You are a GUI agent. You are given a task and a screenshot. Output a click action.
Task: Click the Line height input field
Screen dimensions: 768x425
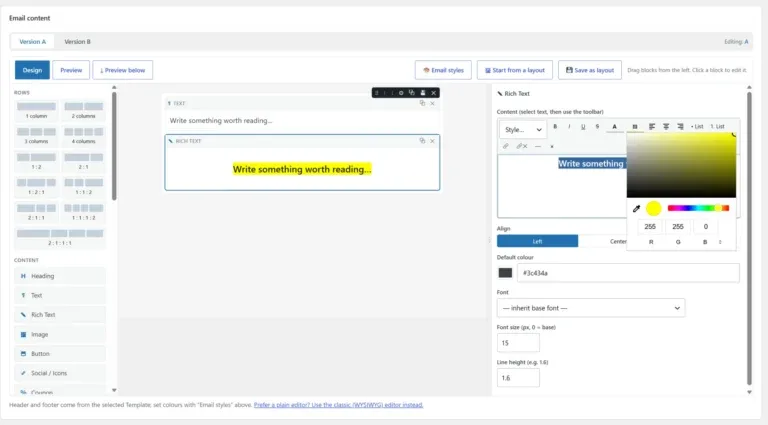pyautogui.click(x=518, y=378)
